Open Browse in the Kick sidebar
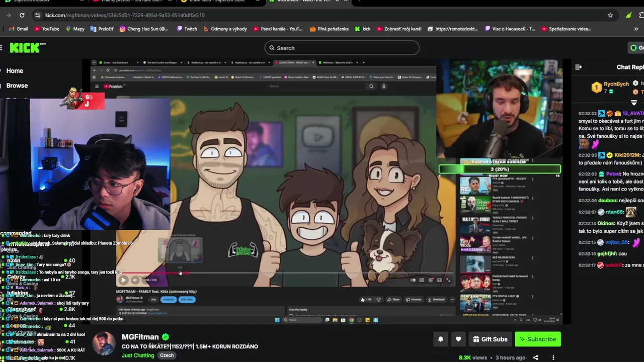The height and width of the screenshot is (362, 644). (17, 85)
